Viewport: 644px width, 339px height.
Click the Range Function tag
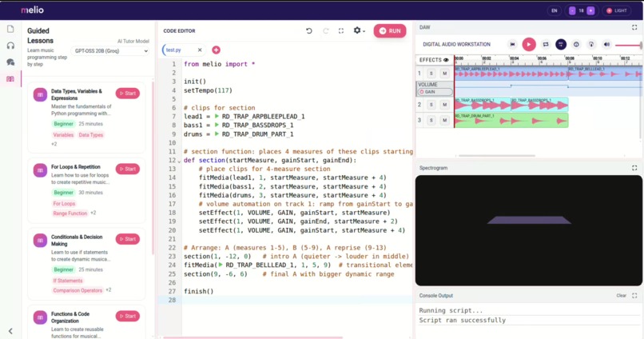pos(70,213)
